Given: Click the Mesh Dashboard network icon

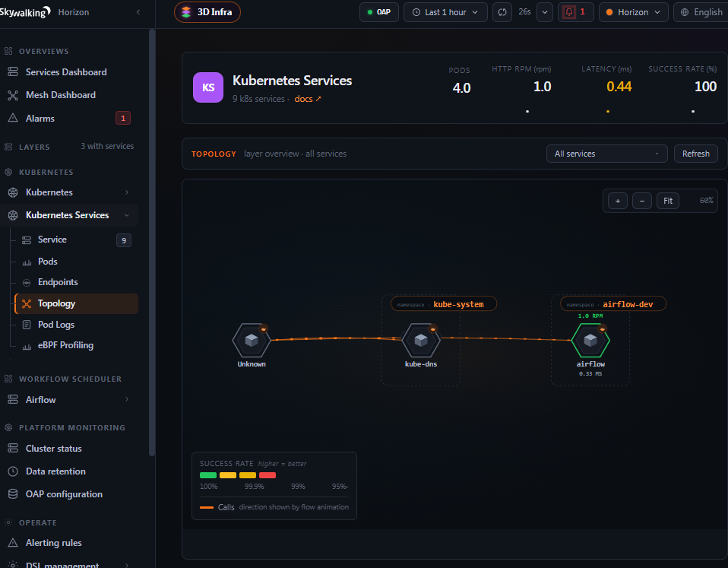Looking at the screenshot, I should click(x=13, y=95).
